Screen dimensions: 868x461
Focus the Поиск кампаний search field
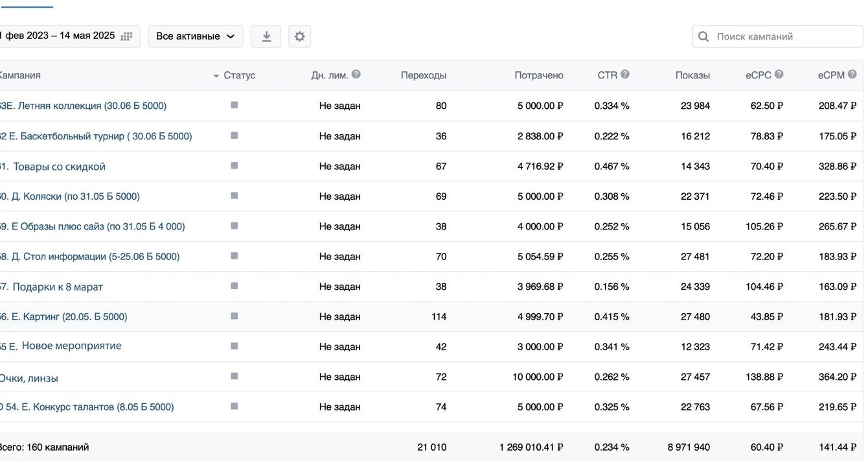(x=777, y=37)
